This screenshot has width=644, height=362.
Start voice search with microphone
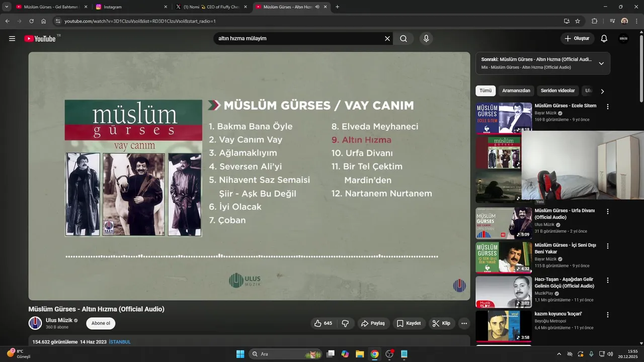tap(426, 39)
